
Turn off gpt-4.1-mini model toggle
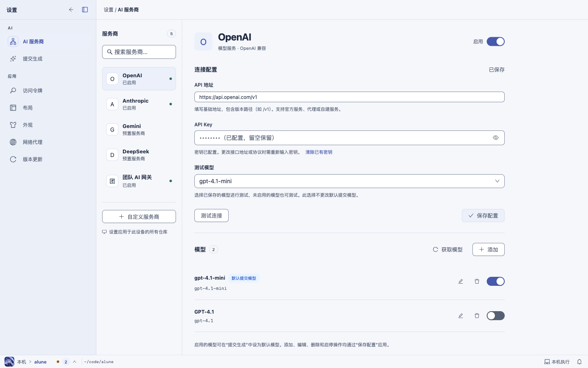click(x=495, y=281)
